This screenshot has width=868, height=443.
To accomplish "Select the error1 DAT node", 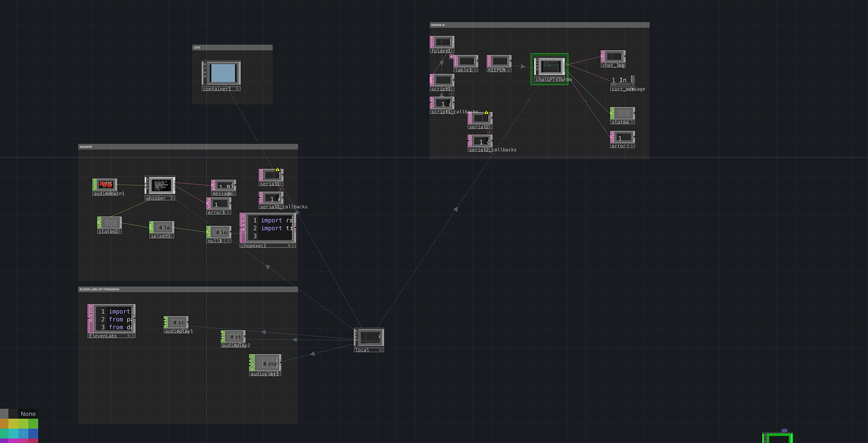I will pyautogui.click(x=219, y=203).
